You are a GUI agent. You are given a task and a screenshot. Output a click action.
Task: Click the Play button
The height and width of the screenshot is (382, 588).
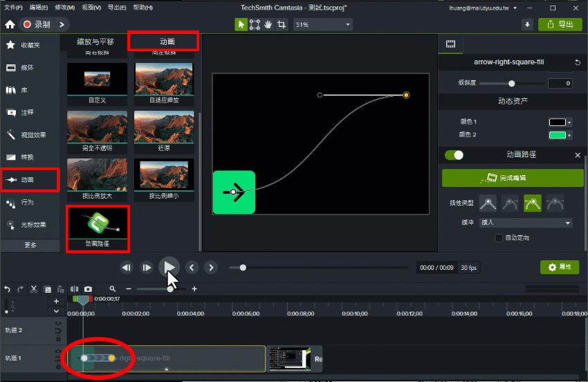(x=169, y=267)
